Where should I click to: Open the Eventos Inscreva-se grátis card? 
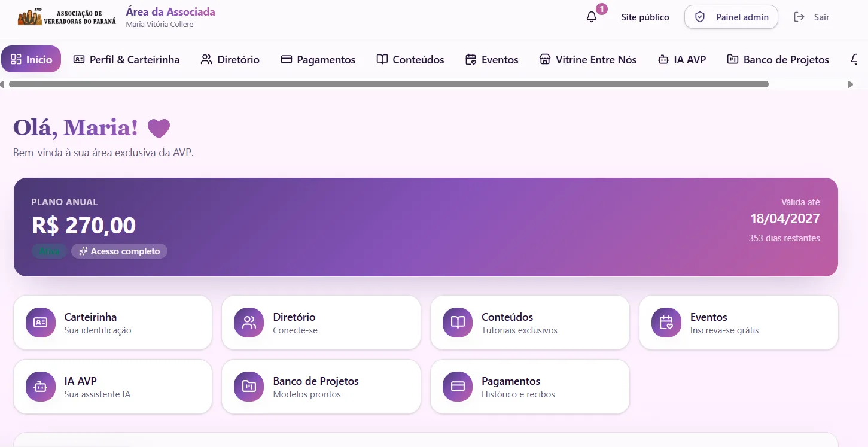coord(739,323)
